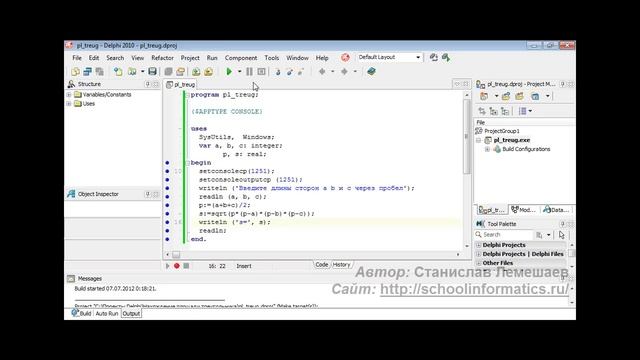Expand the Build Configurations node
Viewport: 640px width, 360px height.
pyautogui.click(x=487, y=149)
